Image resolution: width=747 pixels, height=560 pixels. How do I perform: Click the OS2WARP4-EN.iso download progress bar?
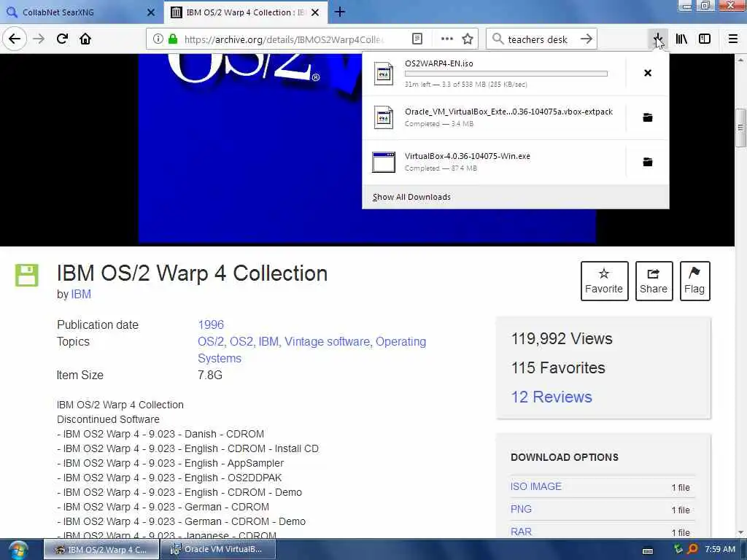point(506,74)
